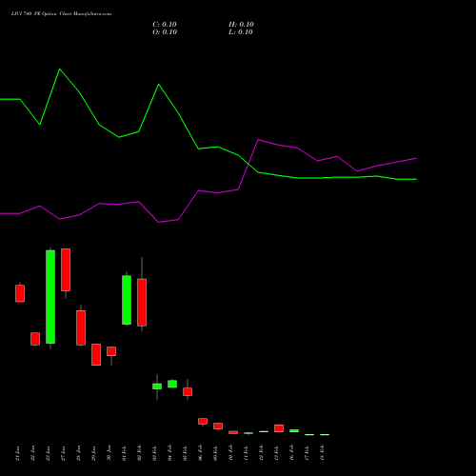The image size is (476, 476).
Task: Select the low value L: 0.10
Action: (x=241, y=32)
